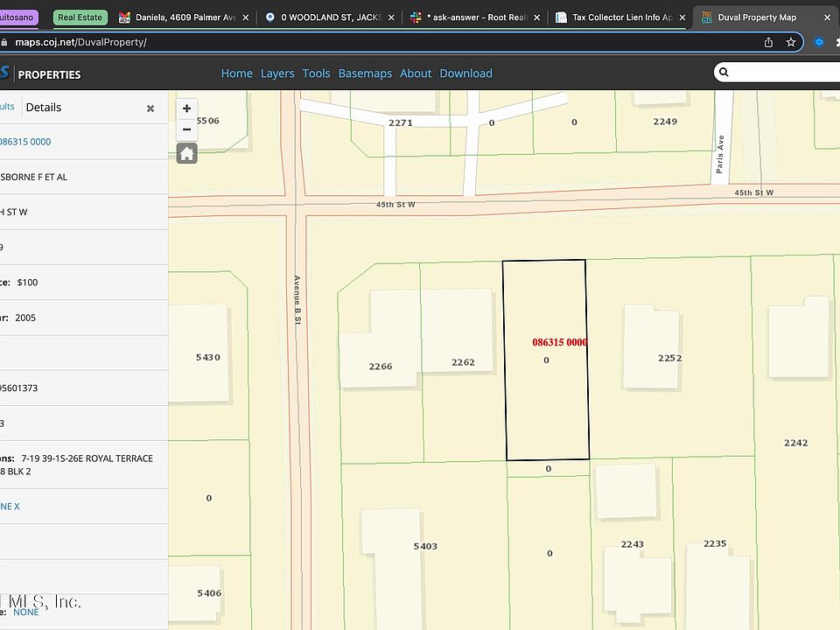The height and width of the screenshot is (630, 840).
Task: Click parcel 5403 on the map
Action: [x=425, y=546]
